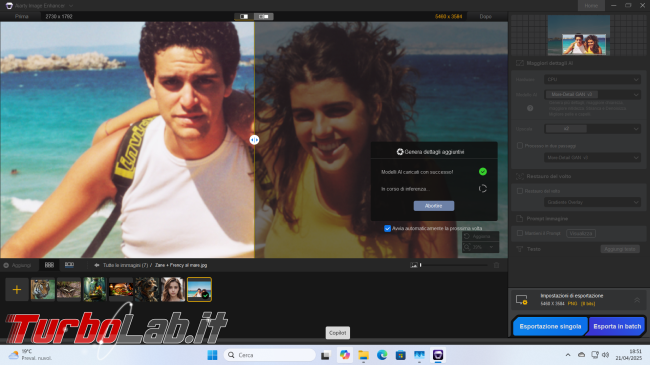Click the Prompt immagine document icon
The width and height of the screenshot is (650, 365).
519,218
